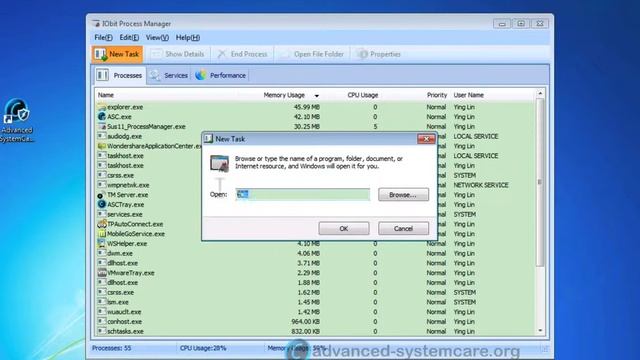Select the dwm.exe process row
The width and height of the screenshot is (640, 360).
pyautogui.click(x=315, y=253)
